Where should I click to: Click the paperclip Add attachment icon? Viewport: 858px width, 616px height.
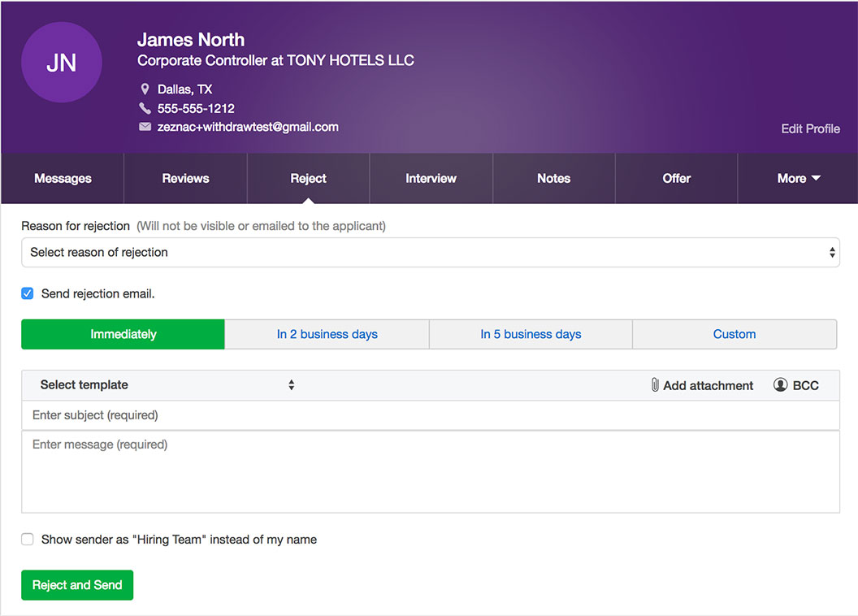point(655,385)
